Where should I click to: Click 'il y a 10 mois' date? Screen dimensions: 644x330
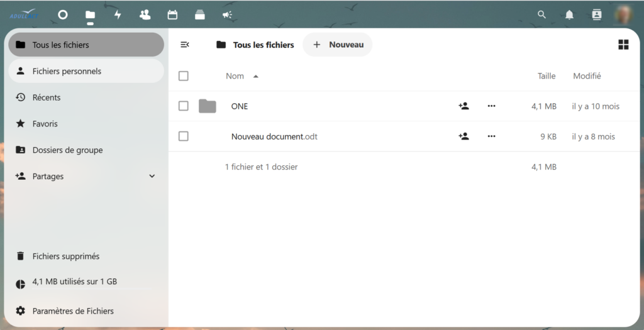[x=596, y=106]
